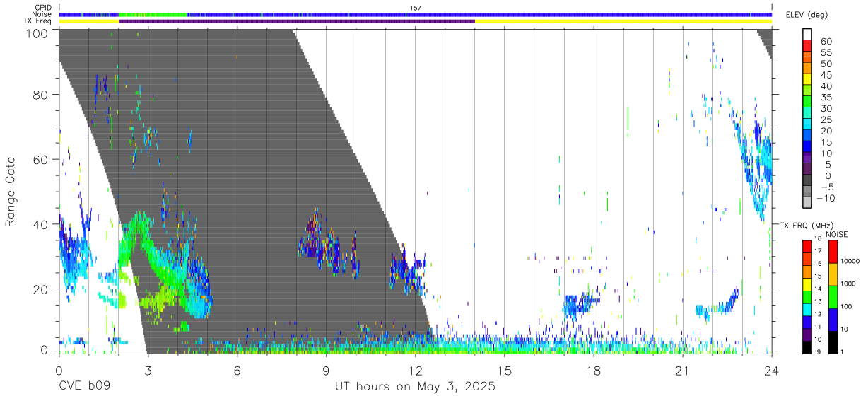Click the green section of the Noise strip

pos(152,14)
